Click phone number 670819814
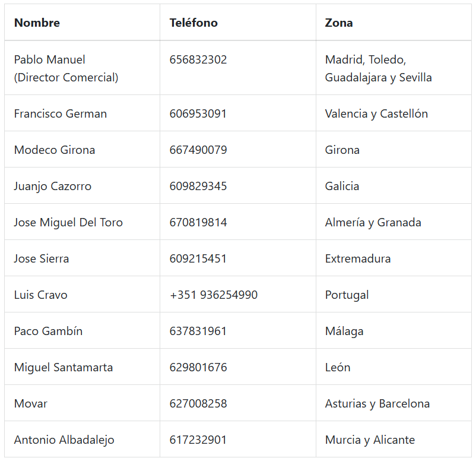The width and height of the screenshot is (476, 461). click(198, 222)
